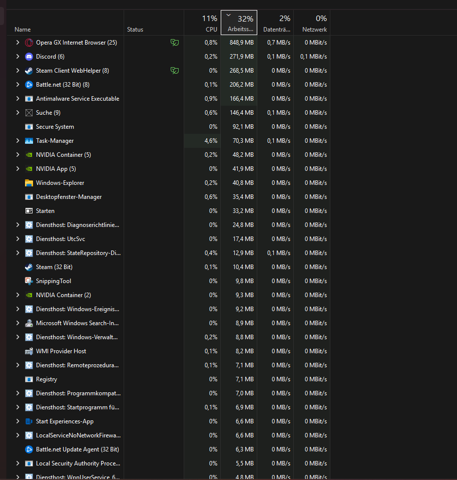Click the 4,6% CPU value for Task-Manager
This screenshot has width=457, height=480.
211,141
